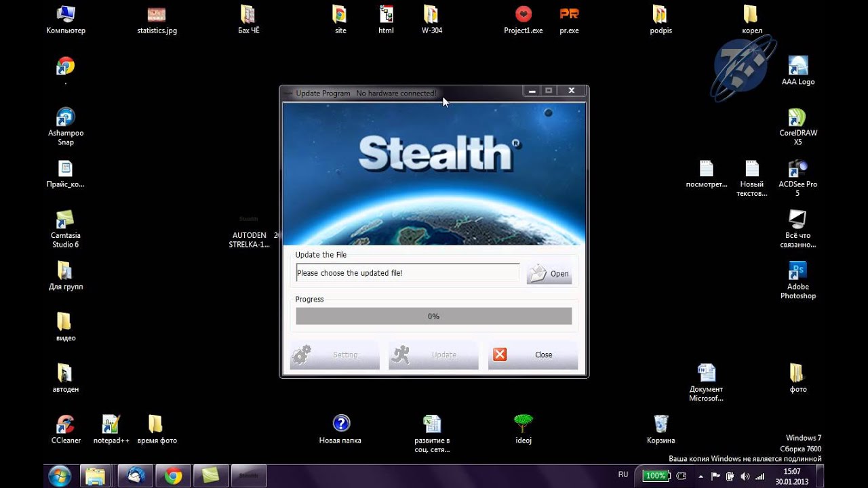Image resolution: width=868 pixels, height=488 pixels.
Task: Select the Бах ЧЁ folder icon
Action: 248,20
